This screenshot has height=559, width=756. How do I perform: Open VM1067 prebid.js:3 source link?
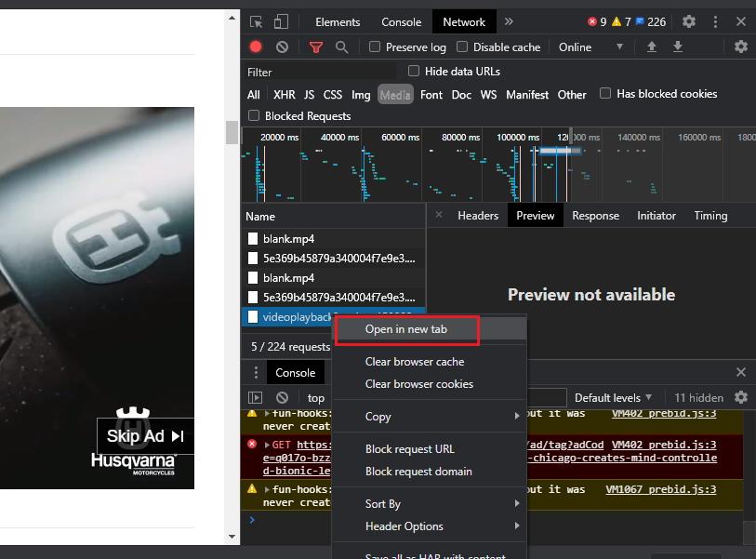[660, 489]
